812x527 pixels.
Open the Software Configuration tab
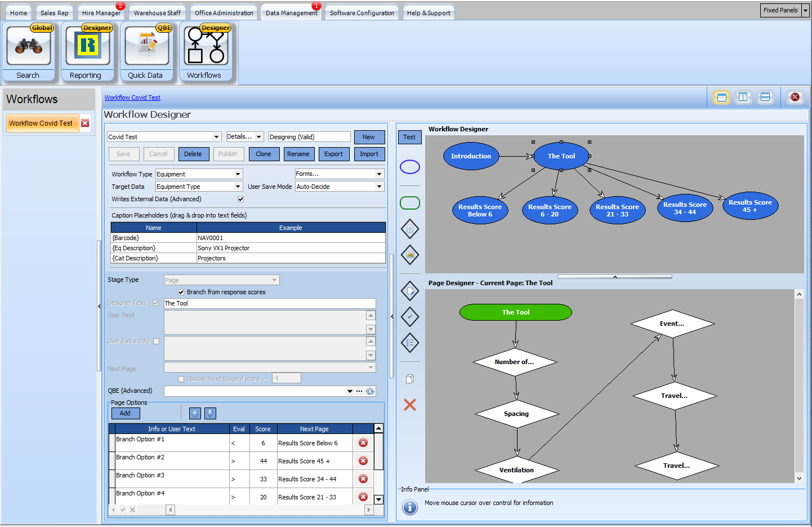point(362,13)
